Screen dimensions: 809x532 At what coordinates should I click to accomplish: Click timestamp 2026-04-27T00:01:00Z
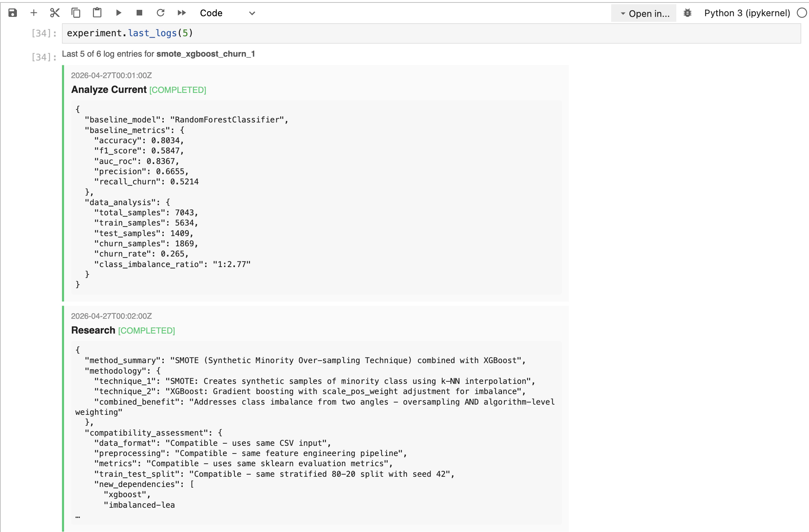pyautogui.click(x=112, y=75)
